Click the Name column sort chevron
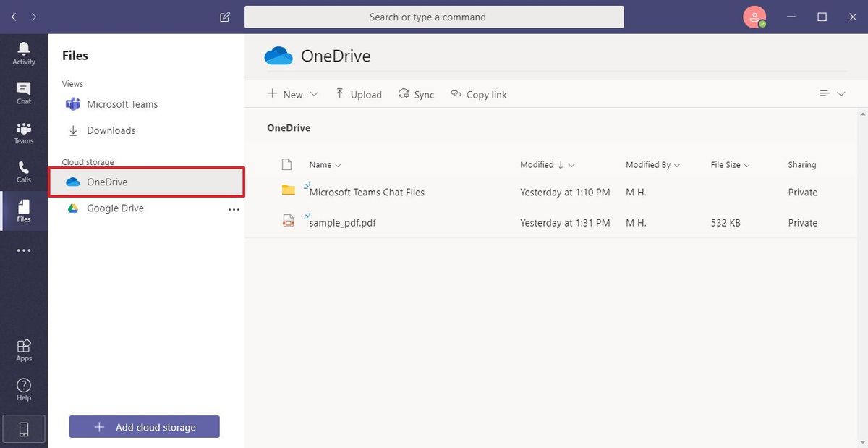The image size is (868, 448). click(339, 165)
